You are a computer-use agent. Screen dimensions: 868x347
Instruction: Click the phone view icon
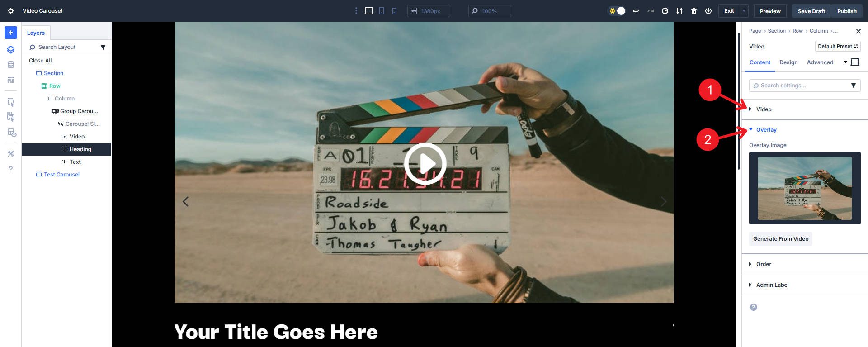pyautogui.click(x=394, y=11)
